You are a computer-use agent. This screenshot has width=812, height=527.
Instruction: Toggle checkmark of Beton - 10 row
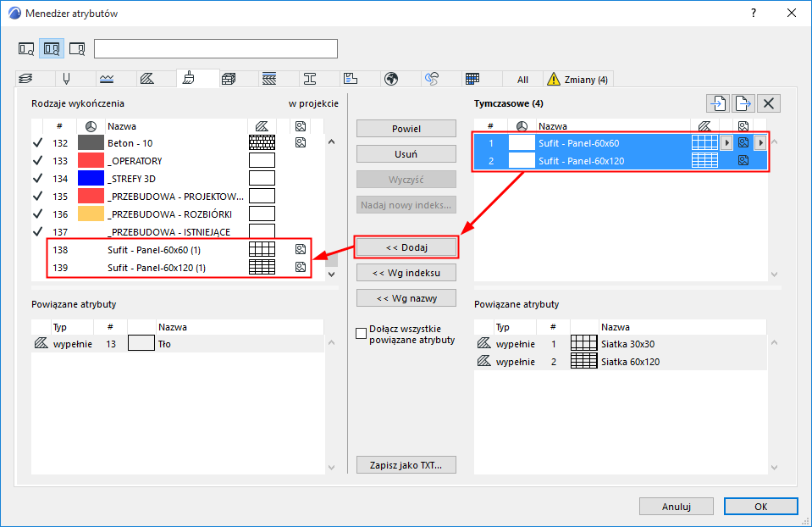tap(37, 143)
